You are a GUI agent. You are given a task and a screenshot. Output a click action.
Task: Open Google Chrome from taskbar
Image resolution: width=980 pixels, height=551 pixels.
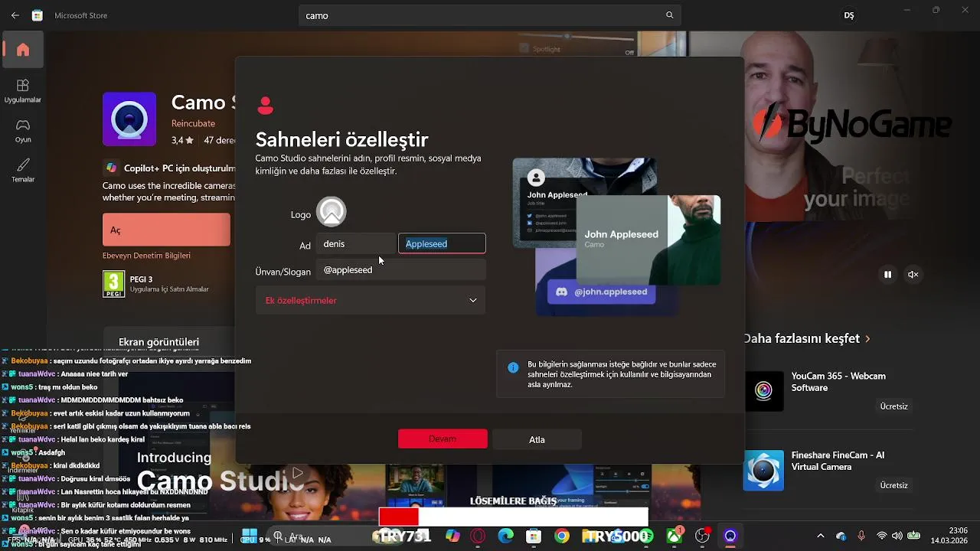pyautogui.click(x=562, y=536)
